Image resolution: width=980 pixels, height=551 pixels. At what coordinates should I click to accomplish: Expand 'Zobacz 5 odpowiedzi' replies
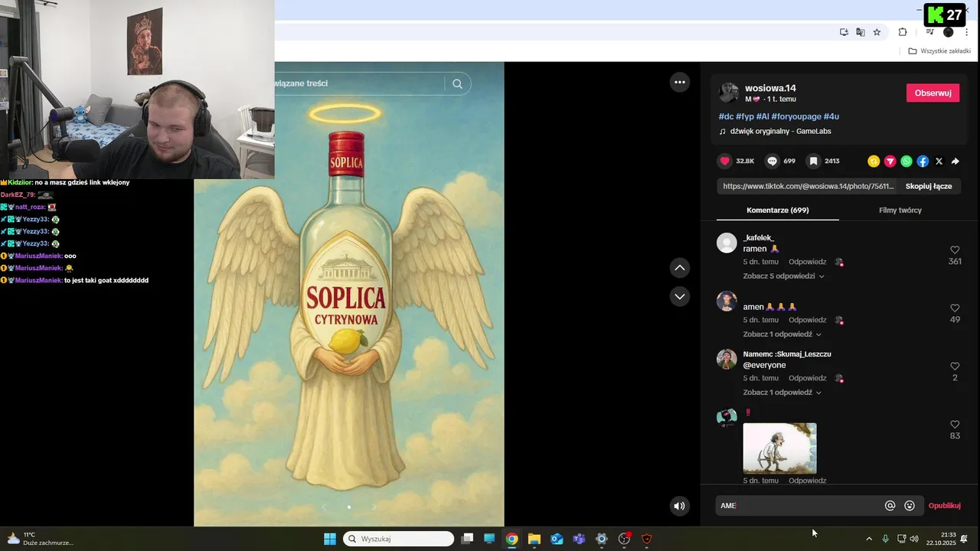(x=783, y=276)
